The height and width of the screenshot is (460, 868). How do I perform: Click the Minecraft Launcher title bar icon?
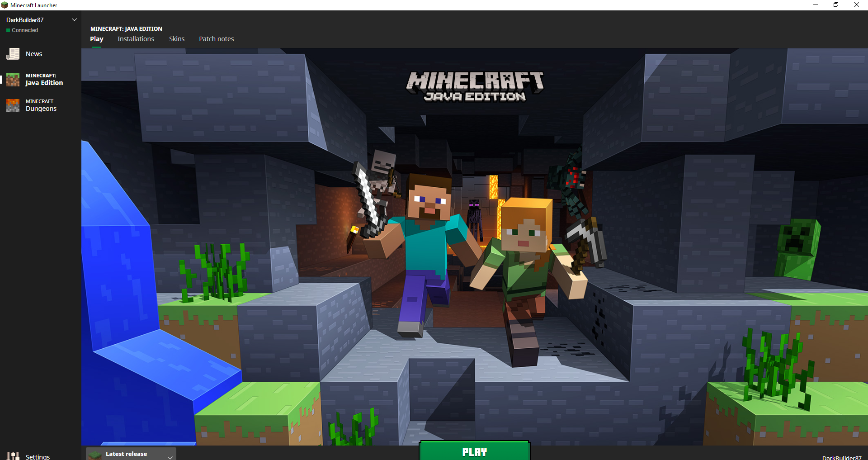(5, 5)
